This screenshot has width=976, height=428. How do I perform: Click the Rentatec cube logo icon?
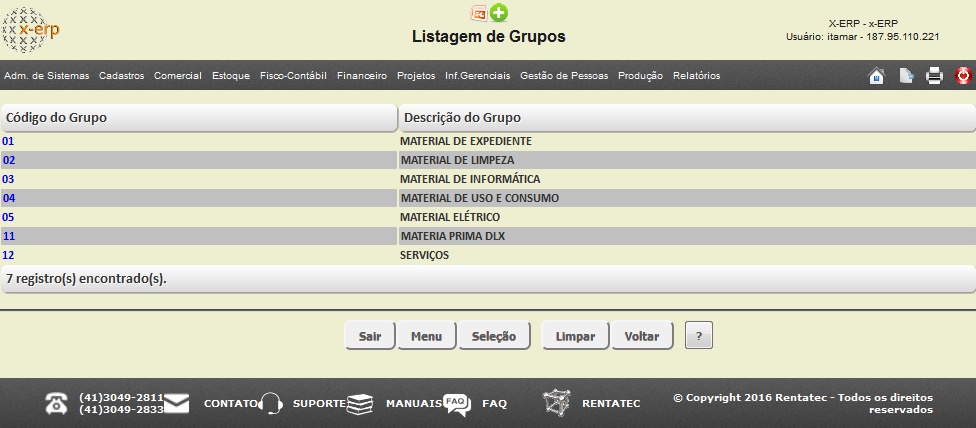[x=556, y=403]
